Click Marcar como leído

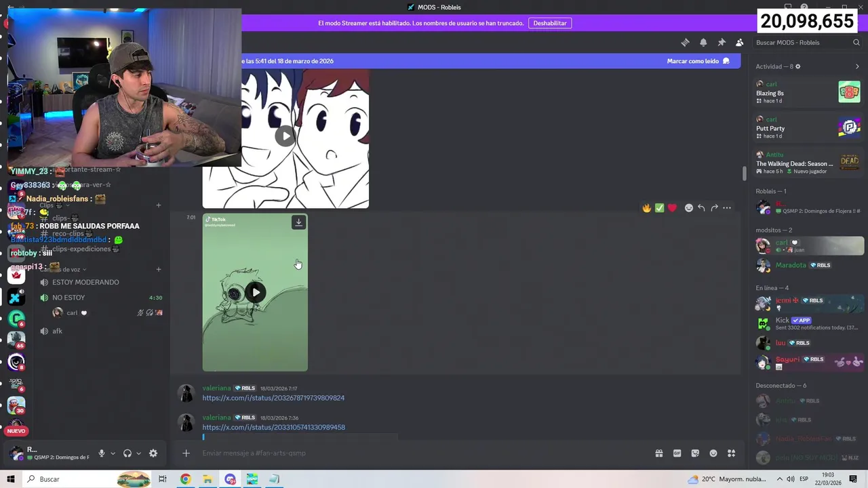pos(698,61)
